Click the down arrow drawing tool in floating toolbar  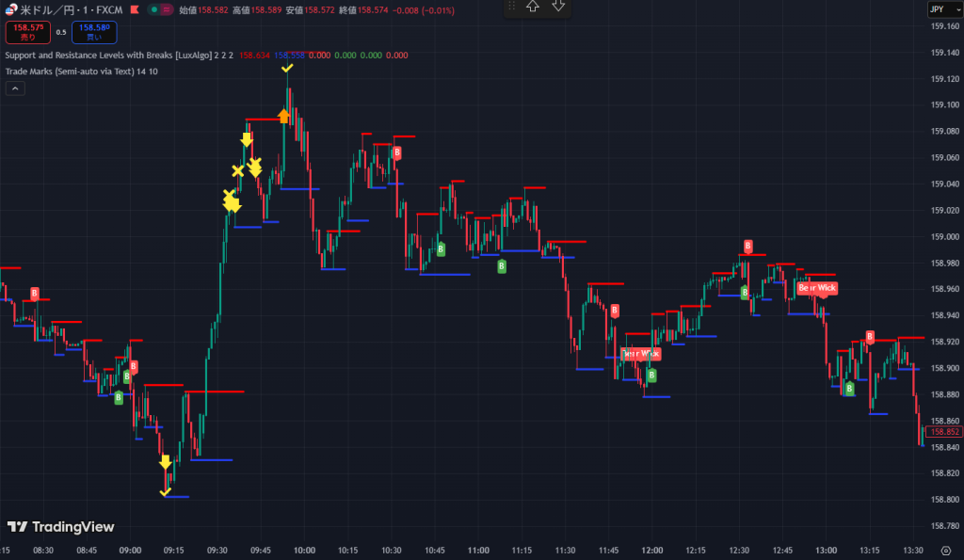(x=558, y=7)
